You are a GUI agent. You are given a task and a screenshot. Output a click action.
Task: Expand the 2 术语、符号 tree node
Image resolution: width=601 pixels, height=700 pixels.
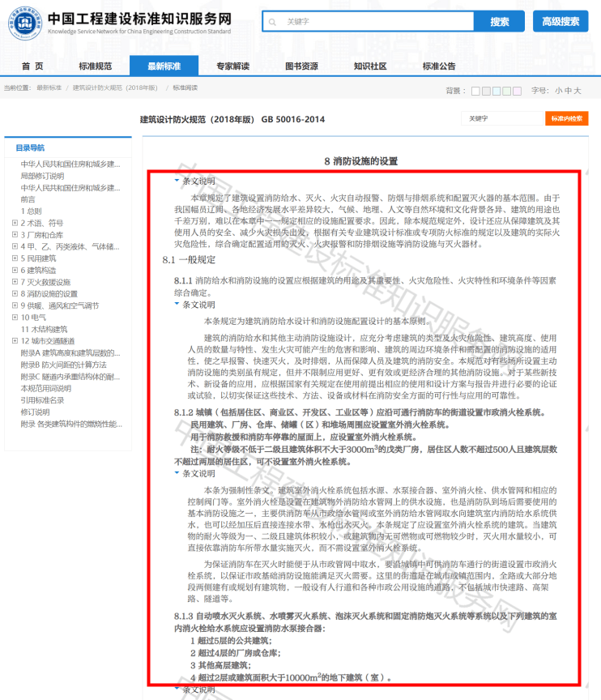[x=15, y=223]
